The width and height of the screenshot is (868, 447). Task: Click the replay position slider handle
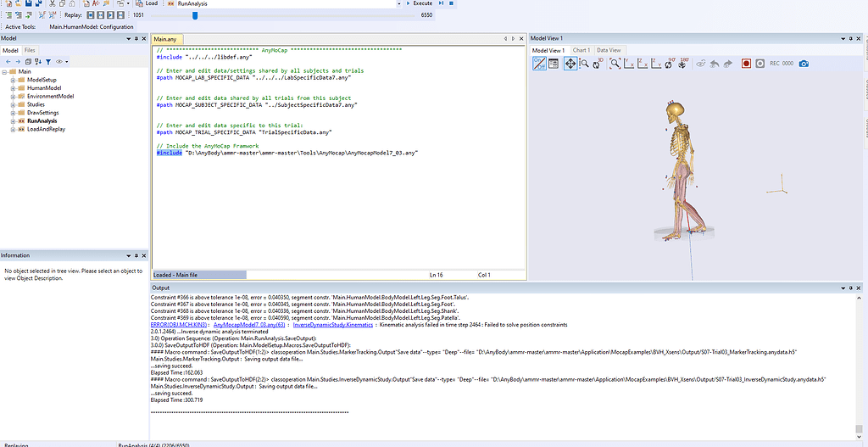pos(195,14)
